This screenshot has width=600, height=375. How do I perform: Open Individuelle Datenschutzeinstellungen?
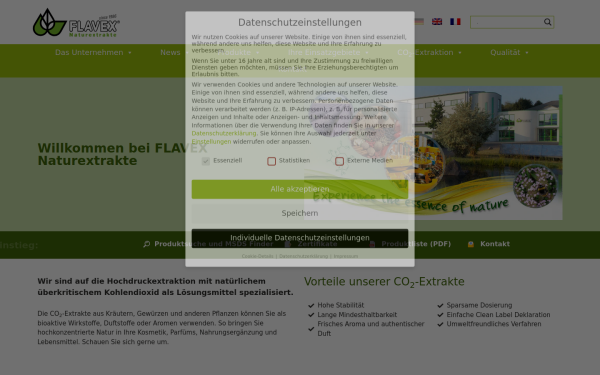pos(300,238)
